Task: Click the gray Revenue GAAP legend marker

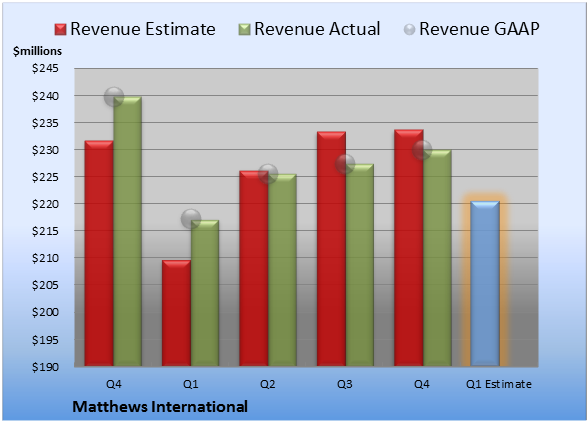Action: [410, 30]
